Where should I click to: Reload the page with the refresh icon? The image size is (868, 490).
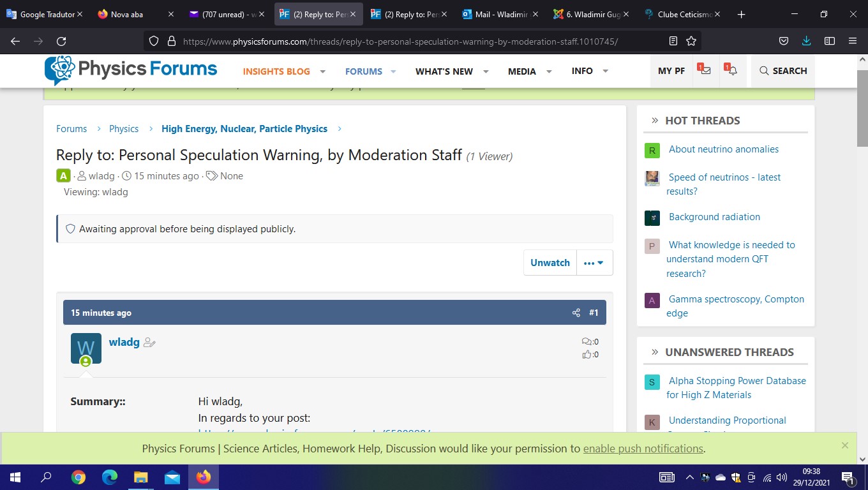(x=61, y=41)
